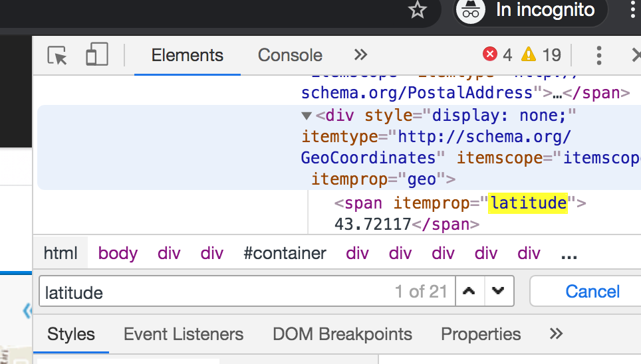Screen dimensions: 641x364
Task: Select the latitude span element line
Action: [x=459, y=203]
